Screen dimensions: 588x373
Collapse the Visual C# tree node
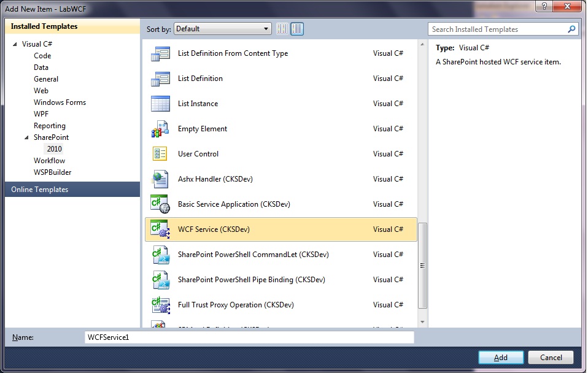point(15,44)
